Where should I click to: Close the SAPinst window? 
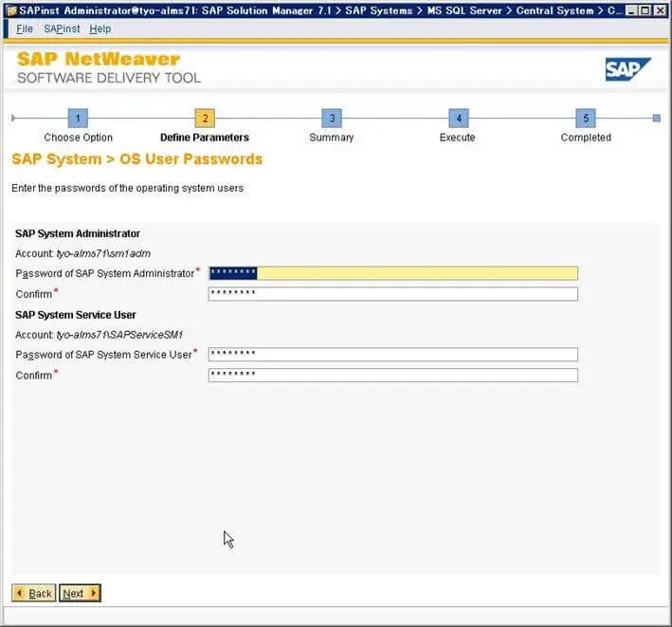[x=661, y=10]
